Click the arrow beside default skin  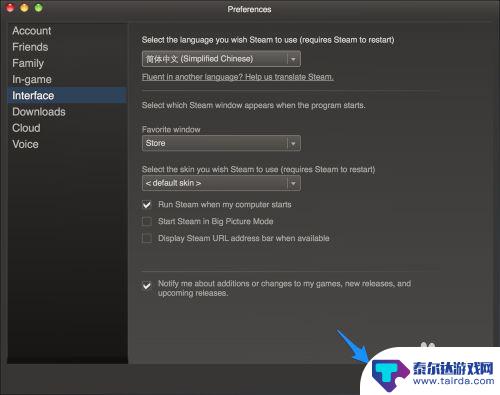pos(293,183)
